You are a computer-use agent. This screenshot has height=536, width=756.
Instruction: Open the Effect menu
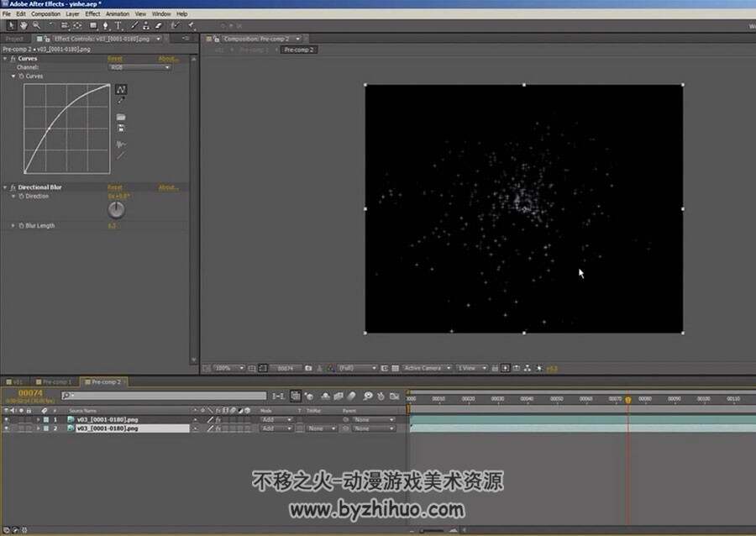[92, 14]
